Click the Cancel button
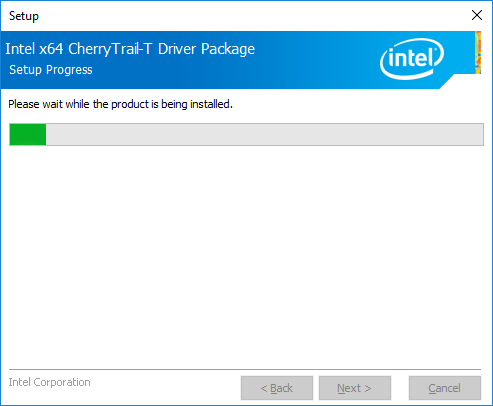The width and height of the screenshot is (493, 406). point(445,388)
